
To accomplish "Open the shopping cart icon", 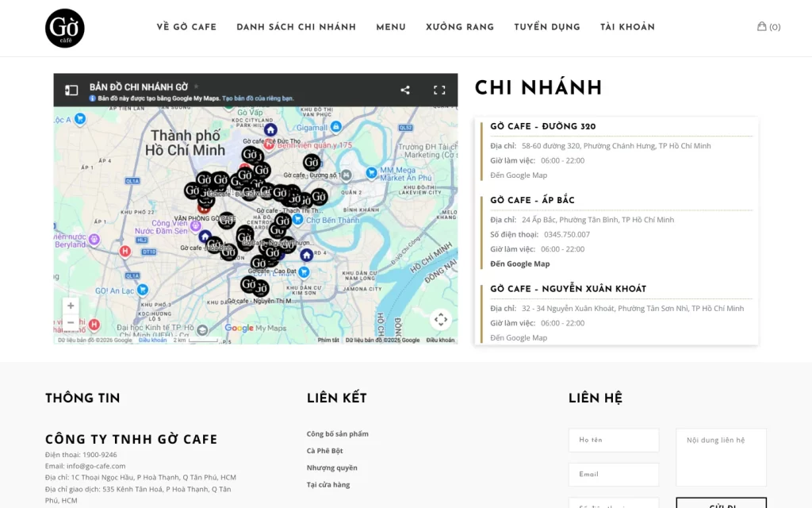I will coord(762,26).
